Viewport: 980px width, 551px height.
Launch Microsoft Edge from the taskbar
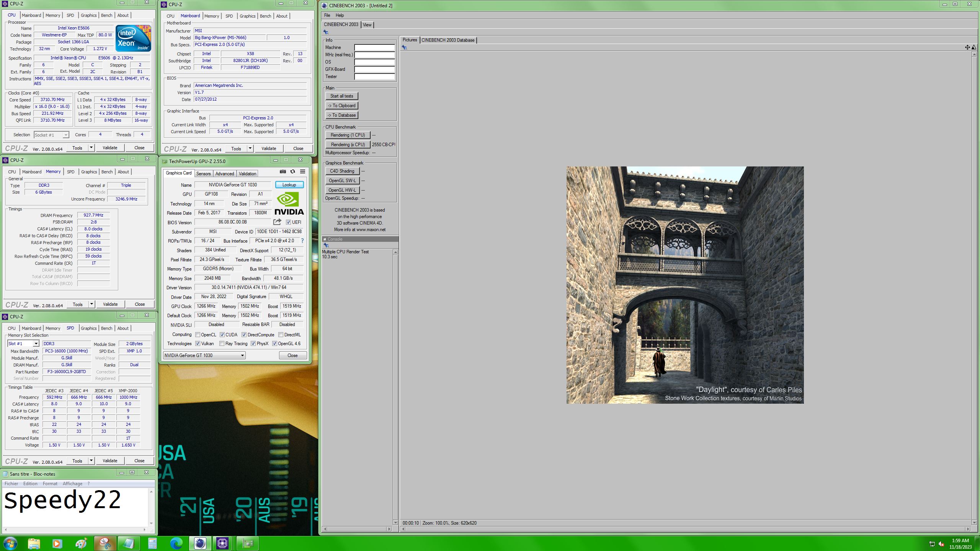(176, 543)
